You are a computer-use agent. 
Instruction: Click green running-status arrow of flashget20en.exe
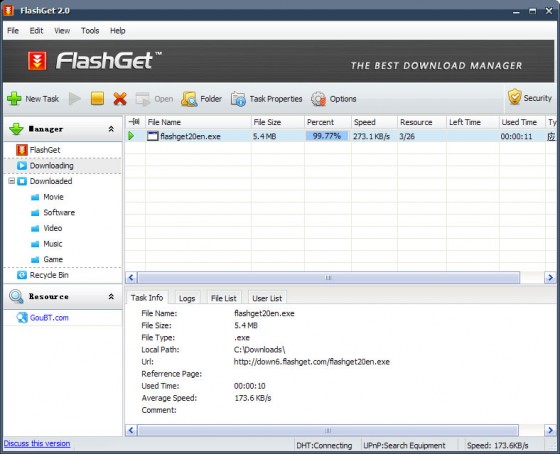131,136
